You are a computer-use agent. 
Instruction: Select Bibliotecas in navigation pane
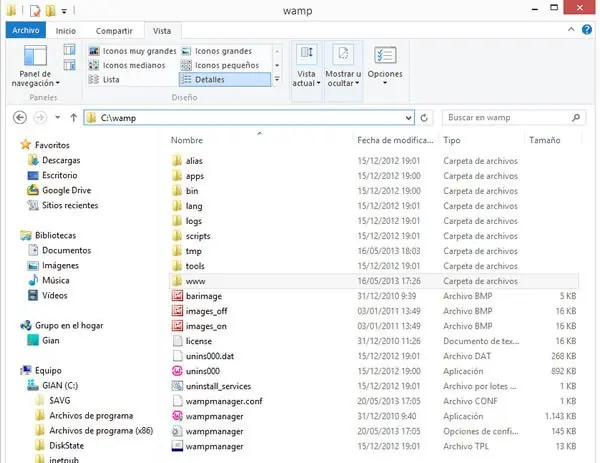[48, 235]
